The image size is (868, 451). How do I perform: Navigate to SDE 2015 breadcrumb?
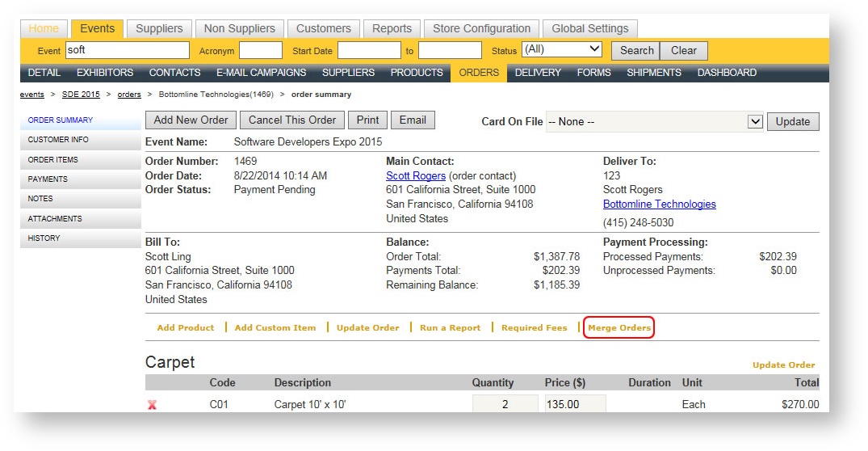81,95
